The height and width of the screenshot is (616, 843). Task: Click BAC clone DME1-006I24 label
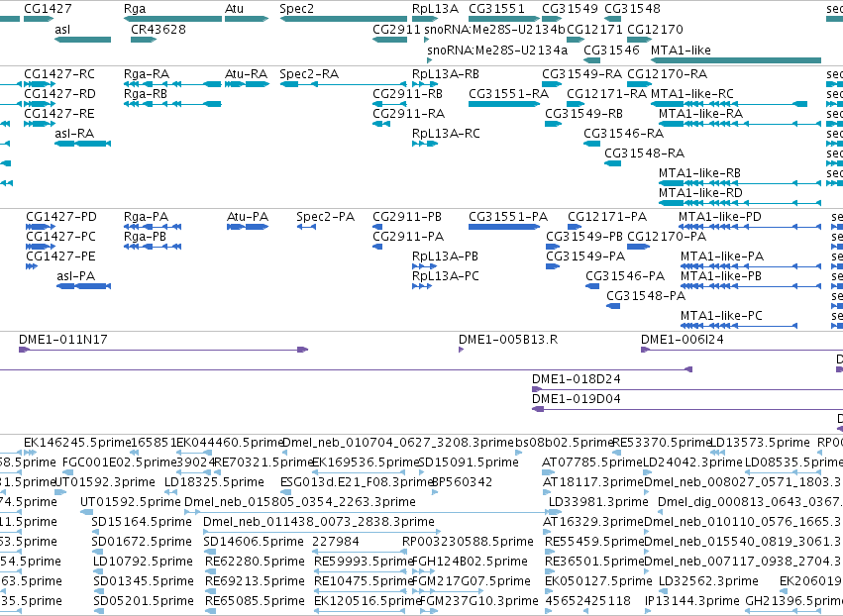[x=683, y=340]
